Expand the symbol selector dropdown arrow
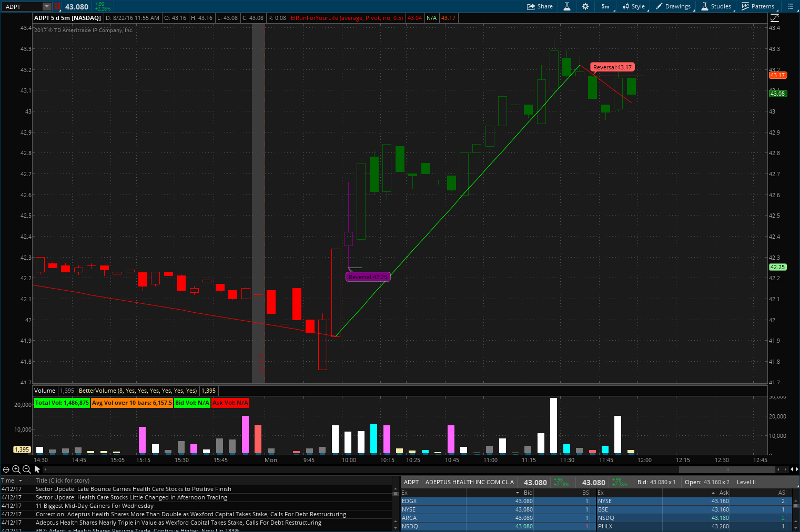This screenshot has width=800, height=532. coord(47,6)
